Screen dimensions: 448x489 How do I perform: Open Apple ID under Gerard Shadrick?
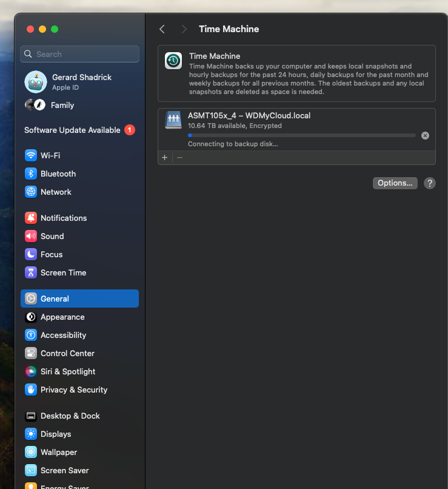coord(65,87)
